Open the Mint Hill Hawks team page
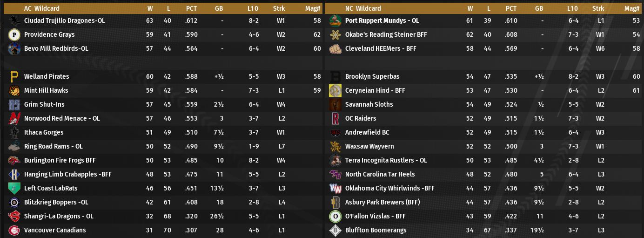The width and height of the screenshot is (644, 238). click(46, 90)
